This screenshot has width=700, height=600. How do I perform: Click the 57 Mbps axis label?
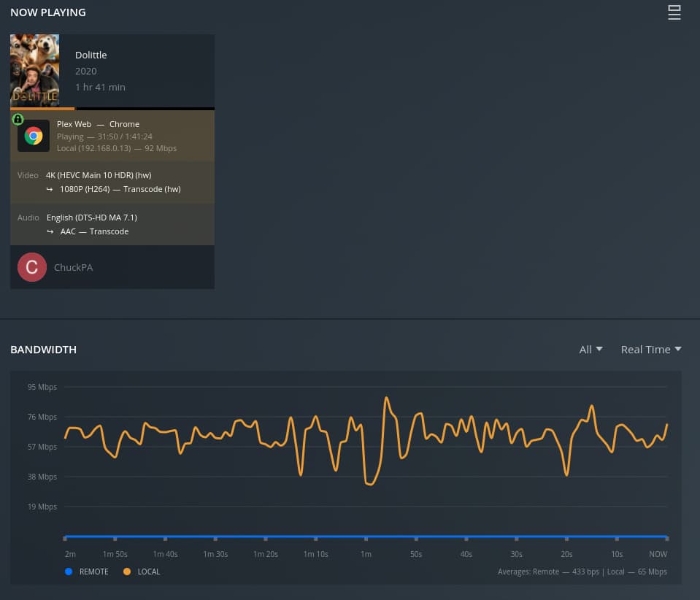click(42, 447)
